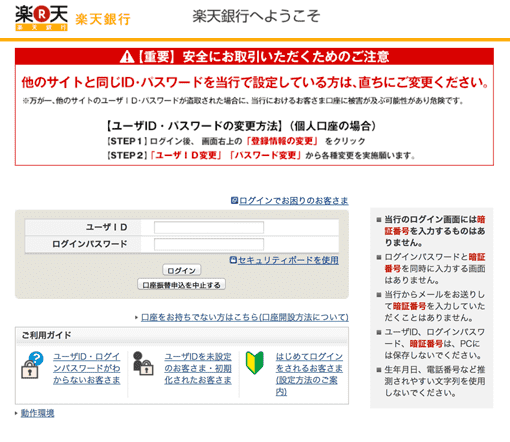
Task: Click the ユーザＩＤ field label
Action: coord(107,227)
